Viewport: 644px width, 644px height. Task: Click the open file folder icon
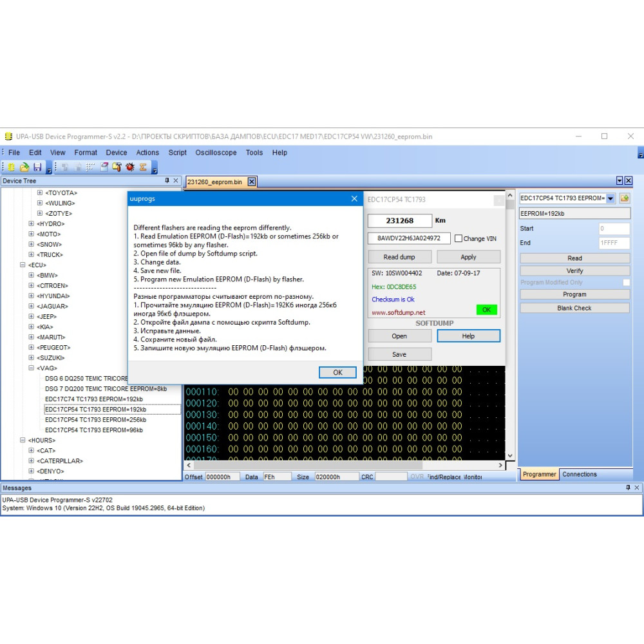point(24,167)
